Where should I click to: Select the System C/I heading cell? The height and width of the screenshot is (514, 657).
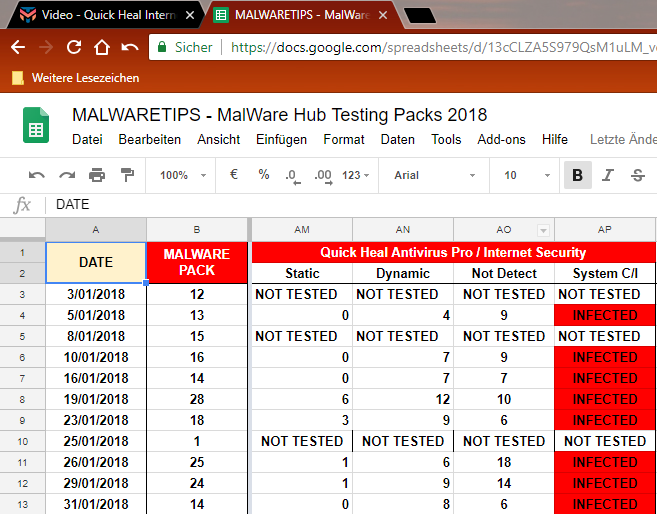point(605,274)
